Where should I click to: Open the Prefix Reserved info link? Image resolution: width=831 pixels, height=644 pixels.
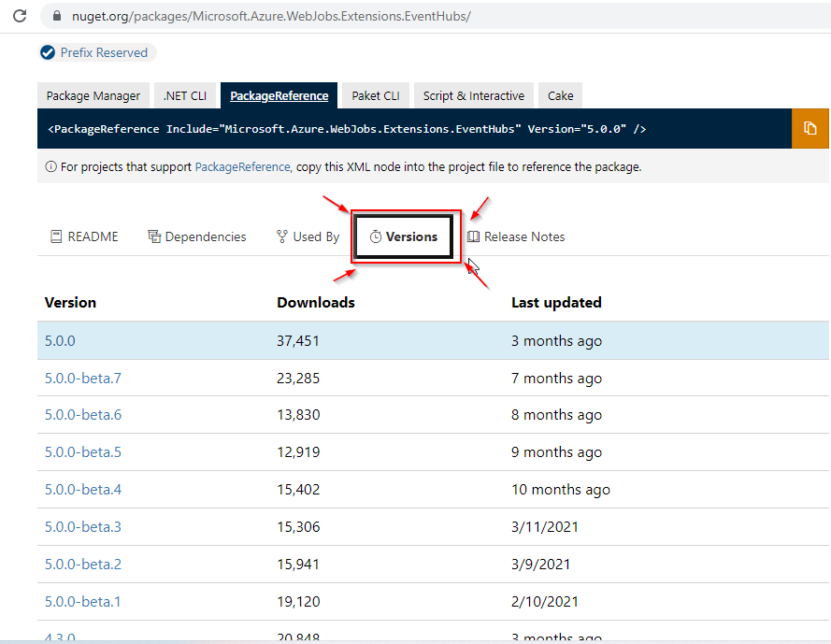[x=104, y=52]
